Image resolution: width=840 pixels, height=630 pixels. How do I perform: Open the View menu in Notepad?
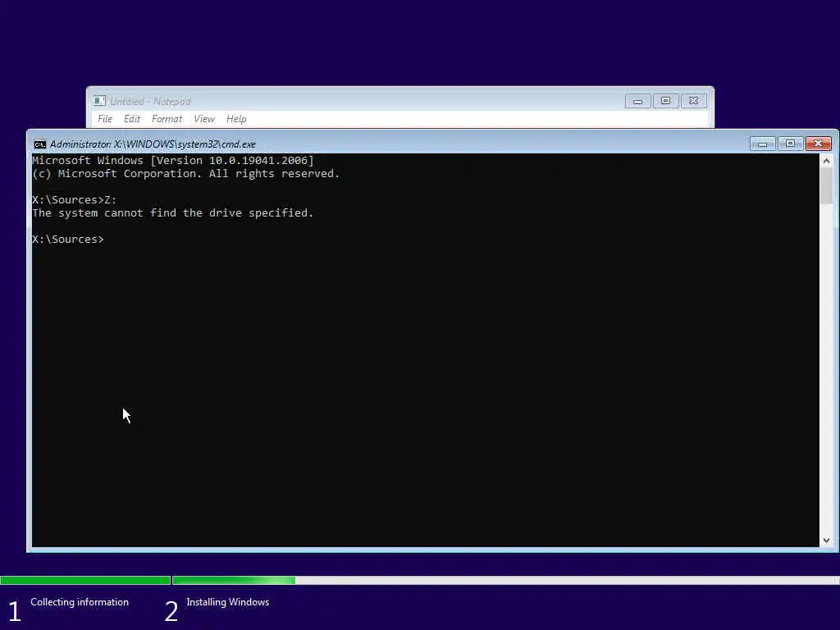pyautogui.click(x=204, y=119)
